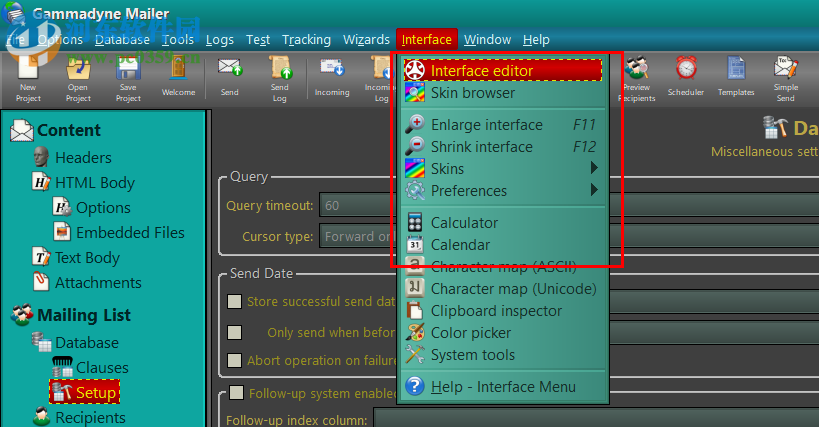Click the Calculator icon in menu
819x427 pixels.
point(415,223)
